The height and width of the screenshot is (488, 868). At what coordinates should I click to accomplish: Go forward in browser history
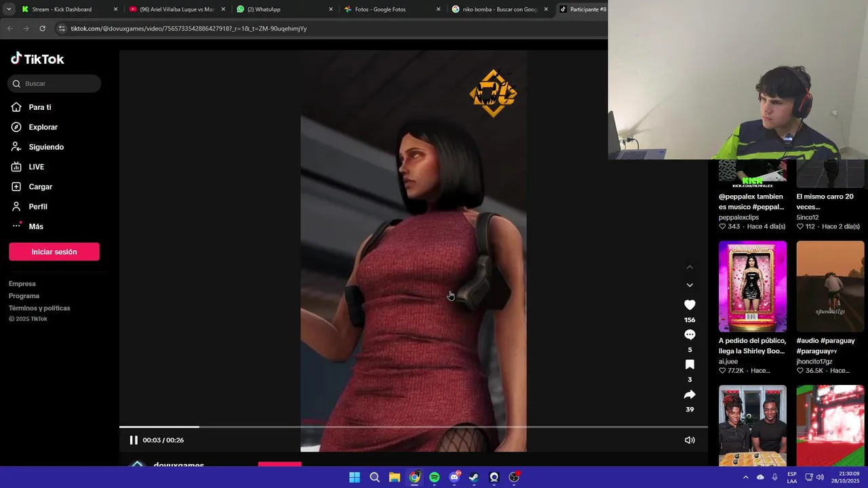[x=26, y=28]
